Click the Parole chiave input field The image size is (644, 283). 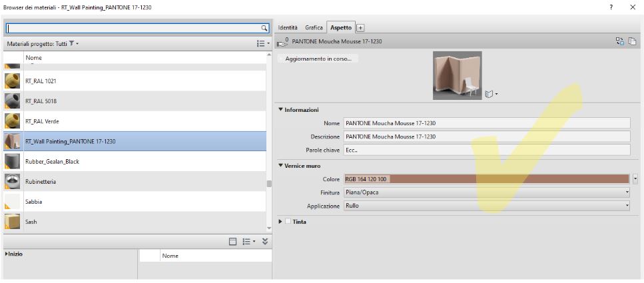[487, 150]
